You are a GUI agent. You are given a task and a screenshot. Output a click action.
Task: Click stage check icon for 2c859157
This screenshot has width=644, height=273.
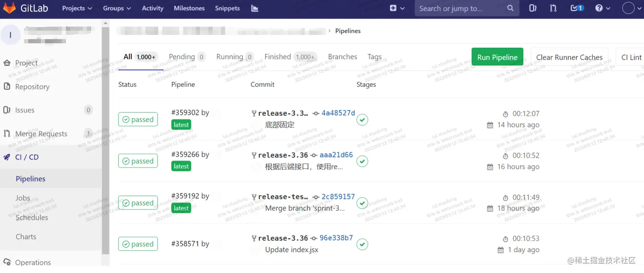point(362,203)
